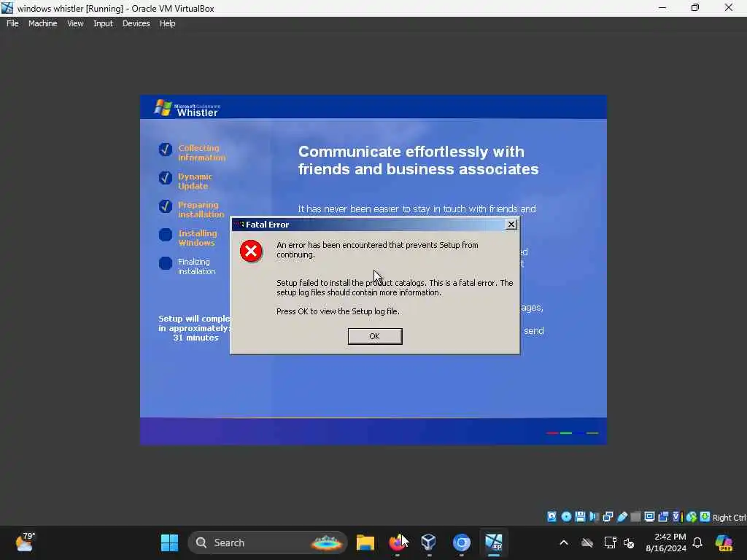The width and height of the screenshot is (747, 560).
Task: Click the Fatal Error title bar icon
Action: (x=239, y=225)
